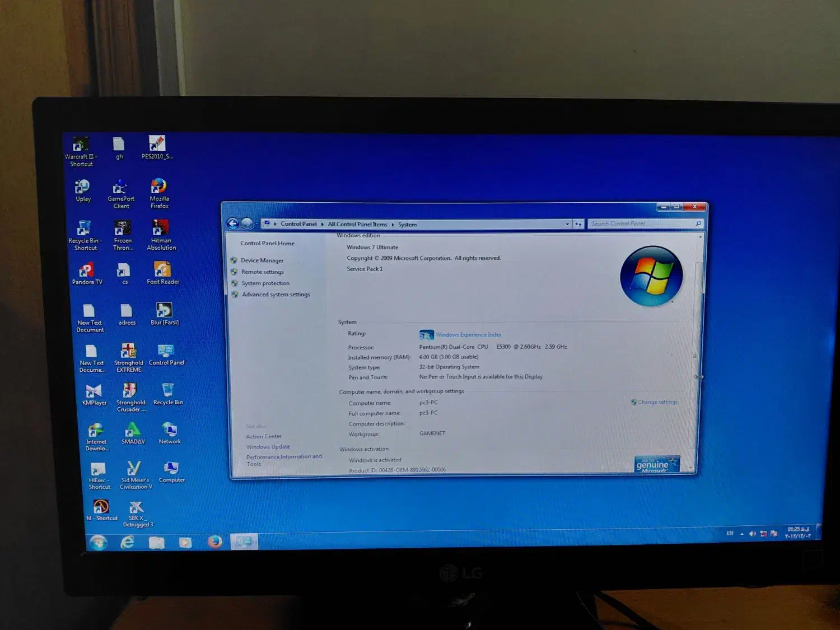Select the Mozilla Firefox desktop icon

pos(159,193)
